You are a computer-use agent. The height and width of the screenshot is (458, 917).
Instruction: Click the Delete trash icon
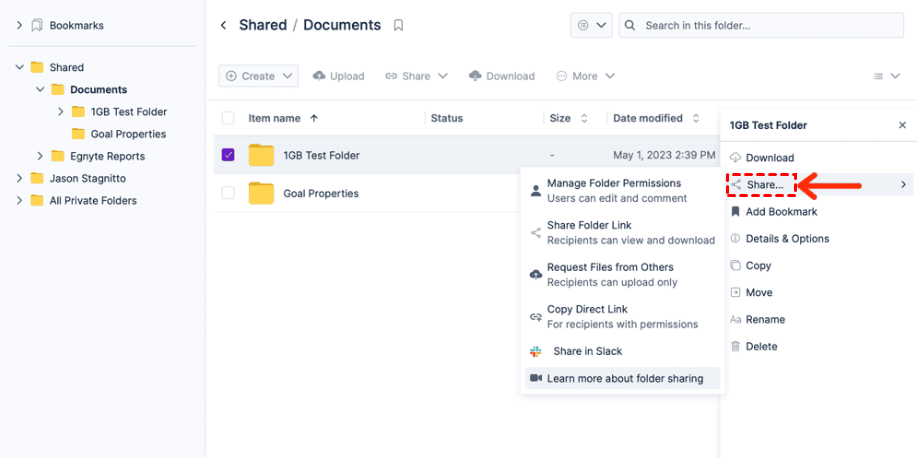pyautogui.click(x=736, y=346)
